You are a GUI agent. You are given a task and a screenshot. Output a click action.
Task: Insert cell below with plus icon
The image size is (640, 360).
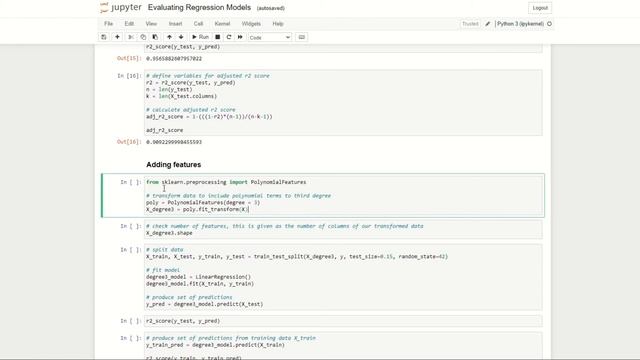117,37
